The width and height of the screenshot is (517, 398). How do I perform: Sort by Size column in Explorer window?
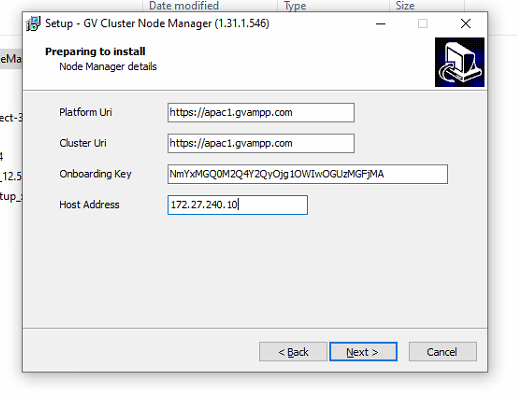click(405, 5)
